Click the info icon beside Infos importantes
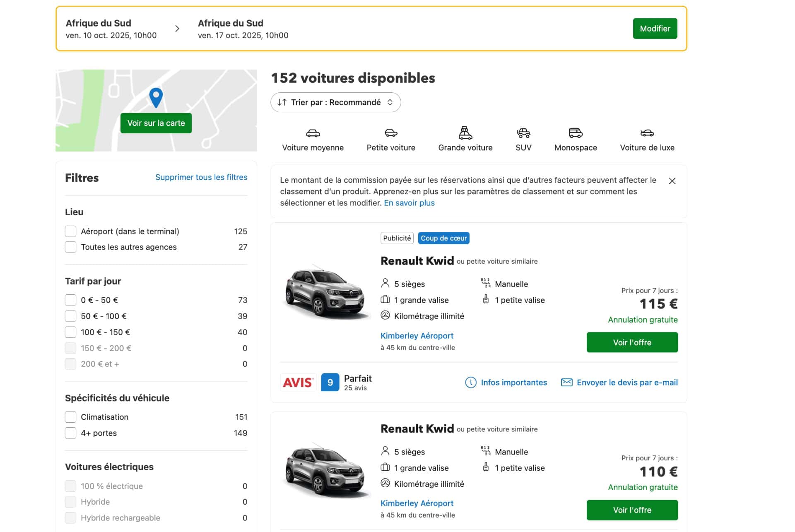 click(471, 382)
